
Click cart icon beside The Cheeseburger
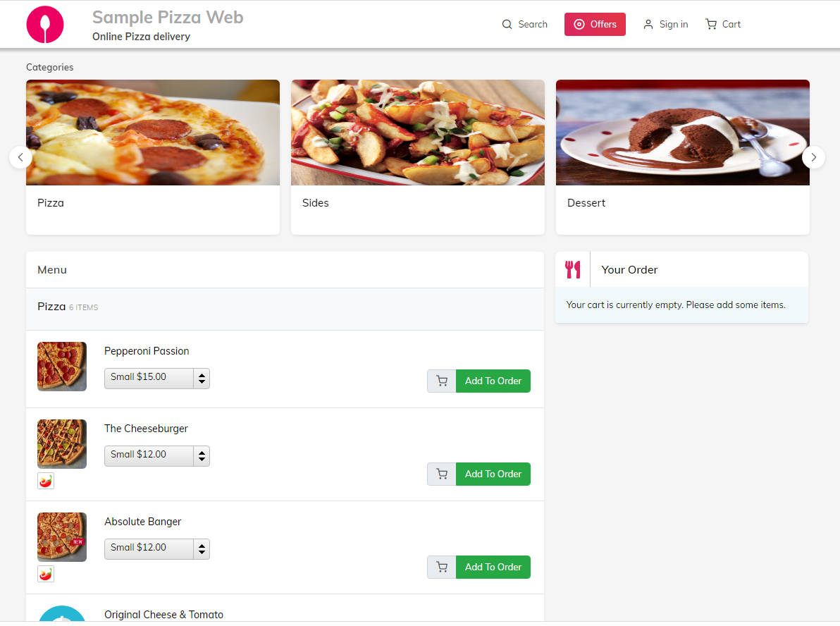[441, 474]
